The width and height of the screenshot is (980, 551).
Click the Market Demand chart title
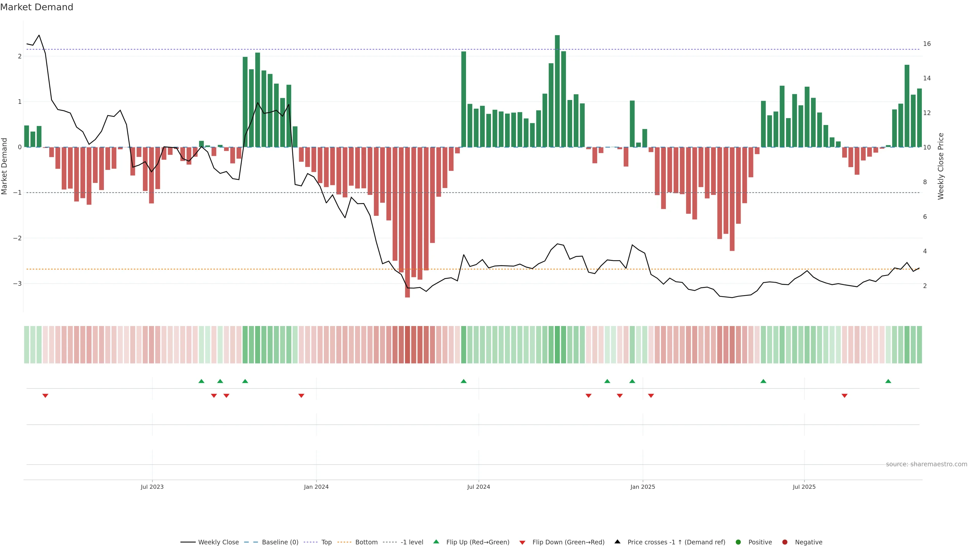point(36,7)
